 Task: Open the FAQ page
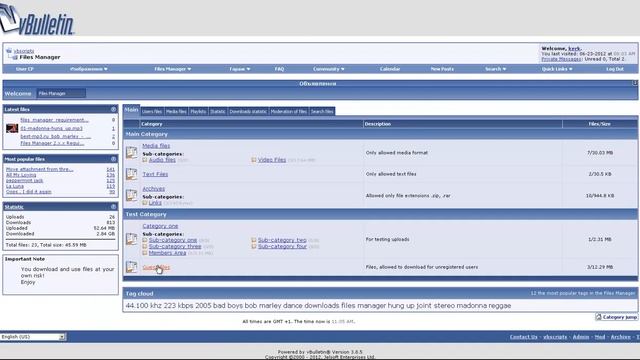tap(279, 69)
